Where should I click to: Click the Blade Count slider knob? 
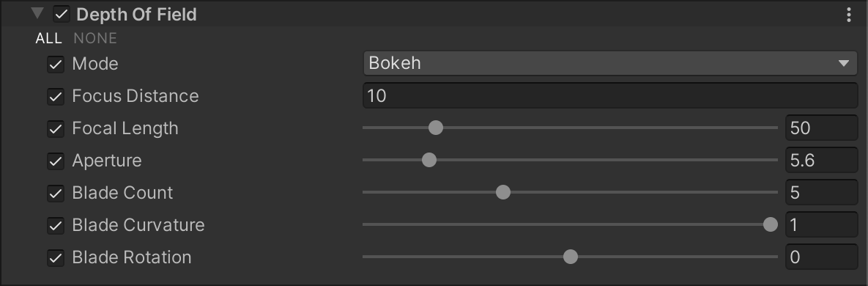tap(502, 192)
